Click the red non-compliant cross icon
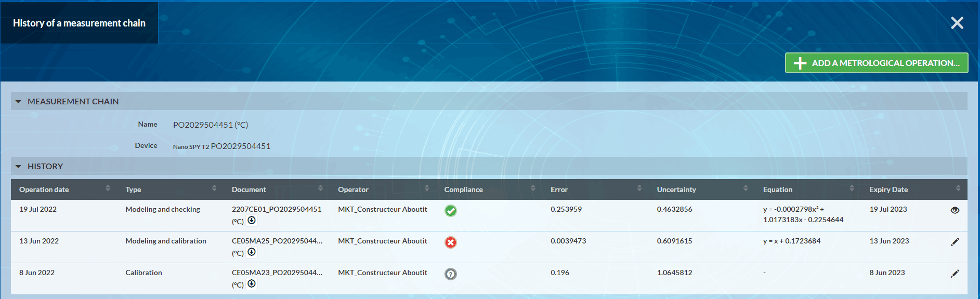 click(451, 242)
